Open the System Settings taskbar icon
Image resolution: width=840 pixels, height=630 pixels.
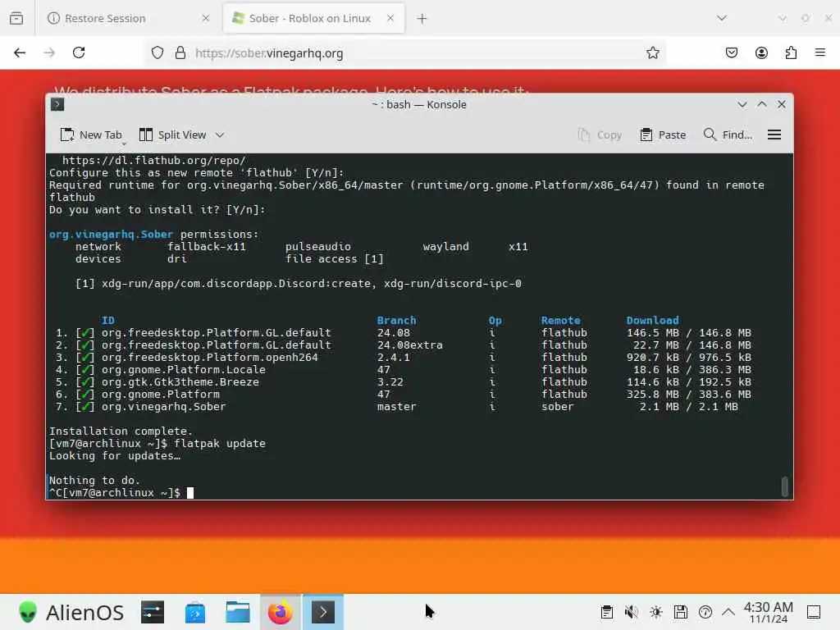tap(153, 612)
